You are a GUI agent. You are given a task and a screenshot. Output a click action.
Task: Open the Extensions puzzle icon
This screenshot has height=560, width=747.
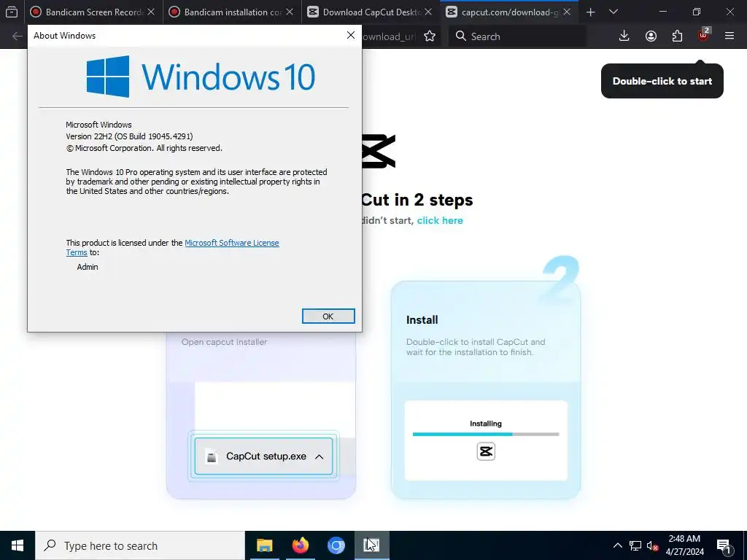coord(677,36)
